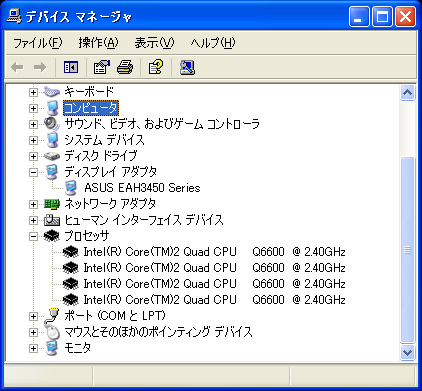This screenshot has width=422, height=391.
Task: Click the vertical scrollbar thumb
Action: [407, 250]
